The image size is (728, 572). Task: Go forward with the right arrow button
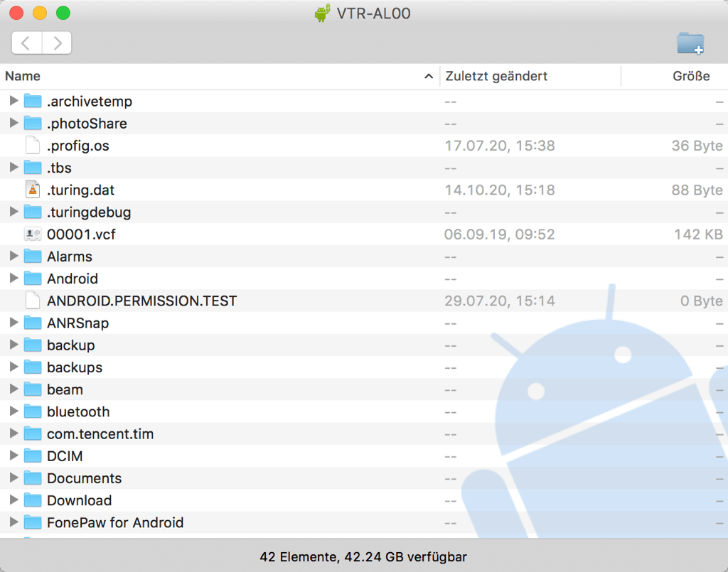coord(57,43)
